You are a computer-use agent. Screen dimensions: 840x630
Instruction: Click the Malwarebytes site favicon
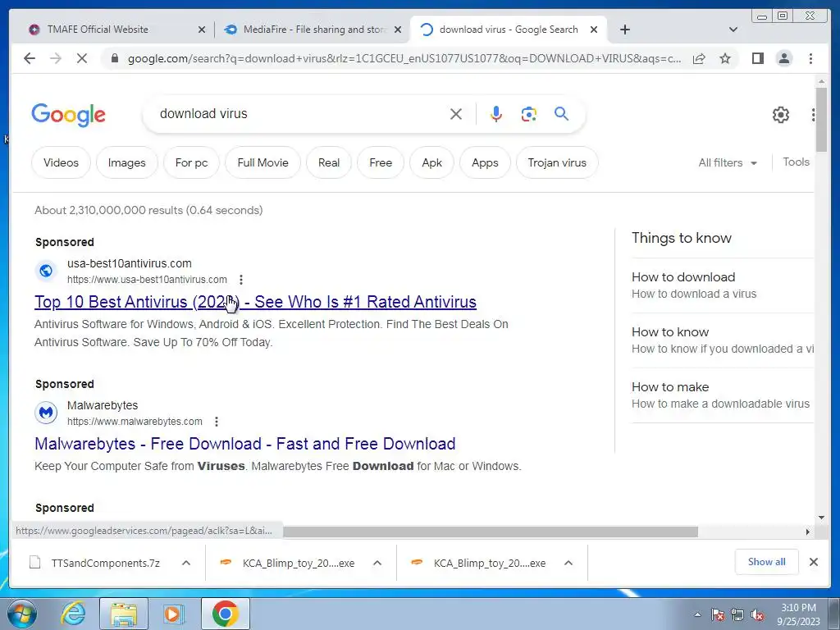tap(46, 413)
